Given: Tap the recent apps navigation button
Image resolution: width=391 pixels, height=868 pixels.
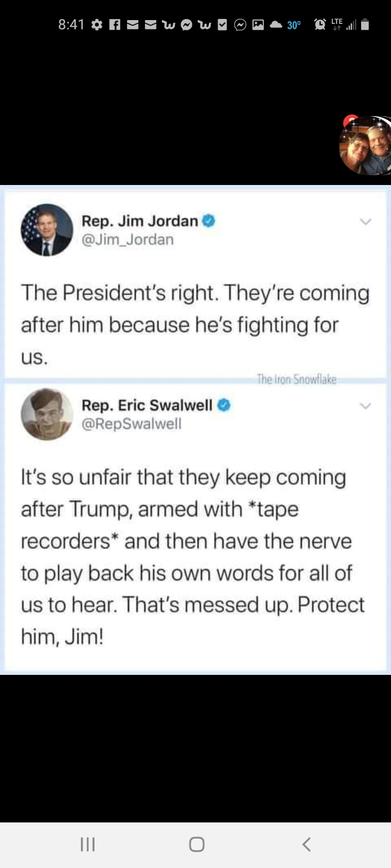Looking at the screenshot, I should pos(87,844).
